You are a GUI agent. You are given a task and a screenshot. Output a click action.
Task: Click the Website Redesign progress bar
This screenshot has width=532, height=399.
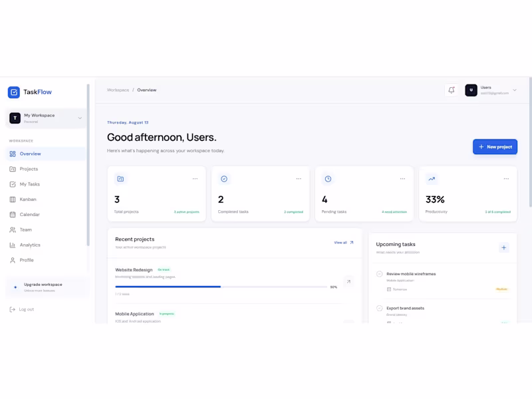coord(221,287)
